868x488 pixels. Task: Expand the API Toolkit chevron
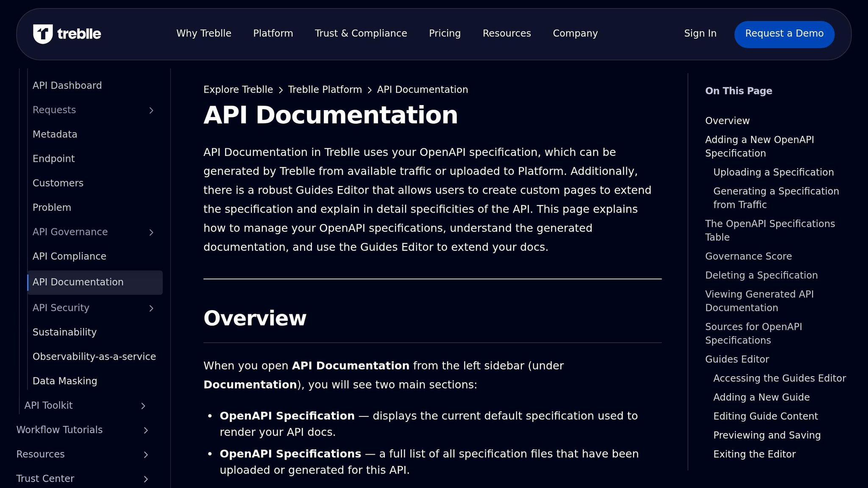(x=143, y=406)
